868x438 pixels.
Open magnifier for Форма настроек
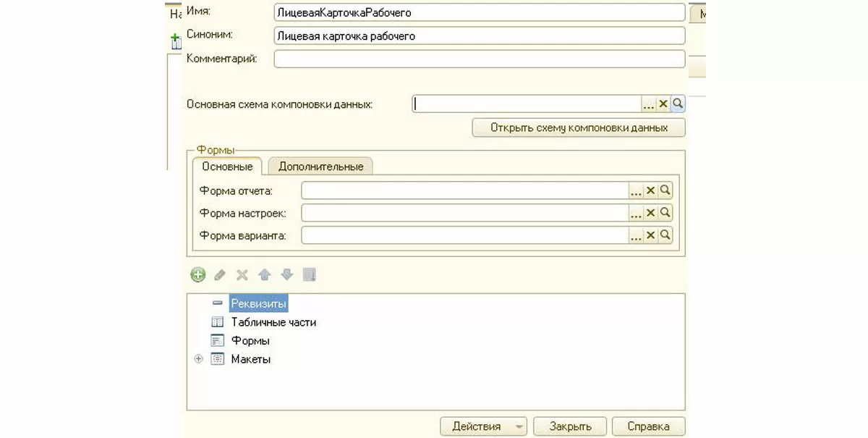(x=665, y=213)
